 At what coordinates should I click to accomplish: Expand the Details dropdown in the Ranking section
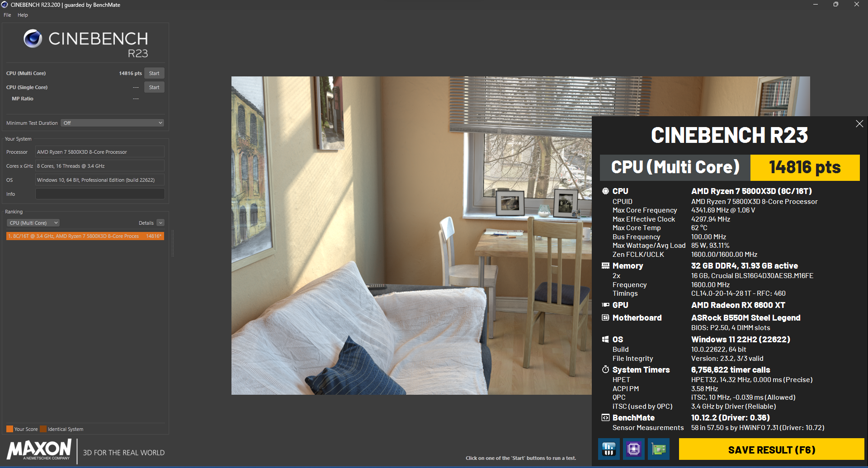(160, 222)
